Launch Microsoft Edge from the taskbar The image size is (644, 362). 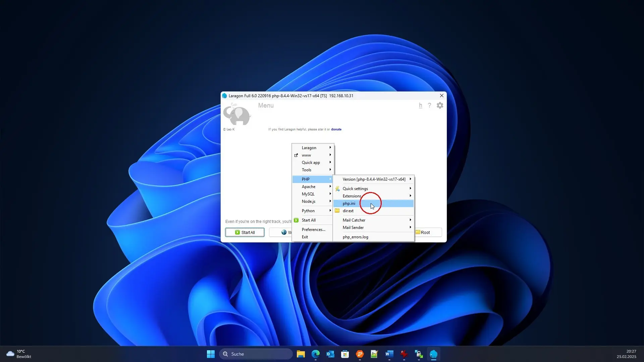[x=316, y=354]
